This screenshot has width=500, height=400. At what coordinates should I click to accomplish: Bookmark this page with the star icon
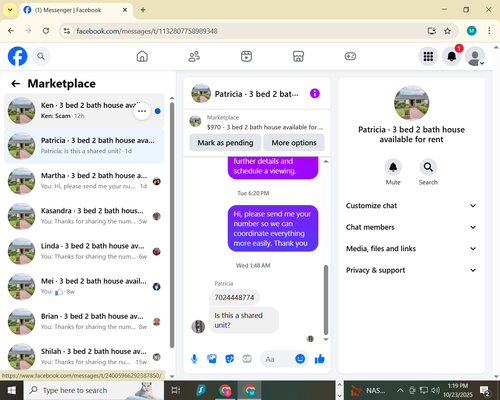(447, 31)
